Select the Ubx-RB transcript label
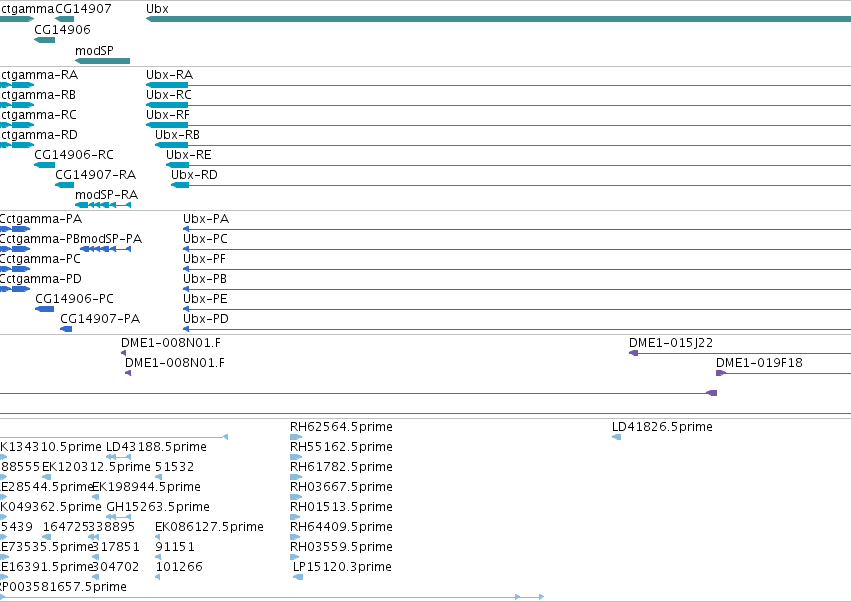This screenshot has width=851, height=602. [177, 135]
